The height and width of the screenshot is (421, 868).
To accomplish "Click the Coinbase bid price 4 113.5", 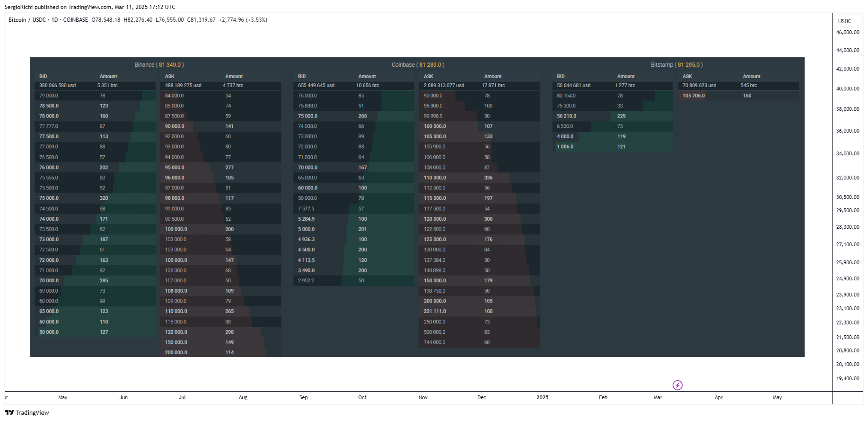I will 306,260.
